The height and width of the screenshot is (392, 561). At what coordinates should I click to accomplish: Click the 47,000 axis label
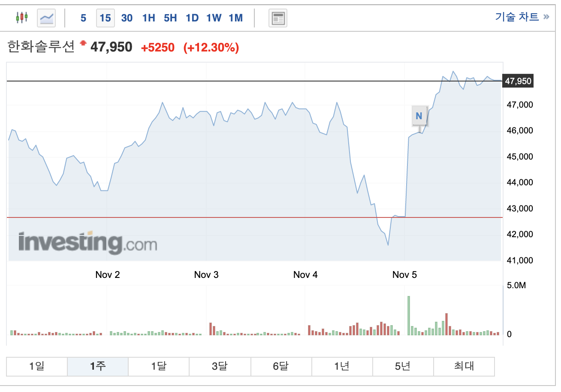(x=520, y=105)
